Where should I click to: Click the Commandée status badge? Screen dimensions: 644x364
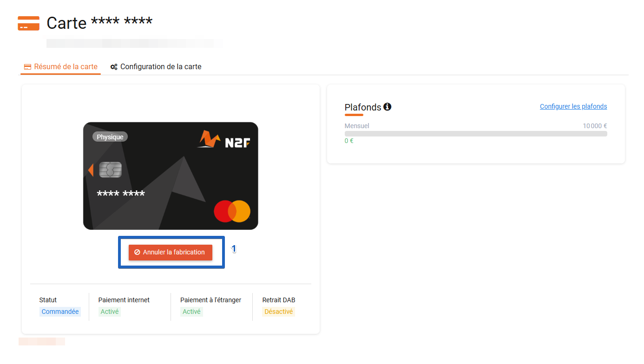(60, 312)
